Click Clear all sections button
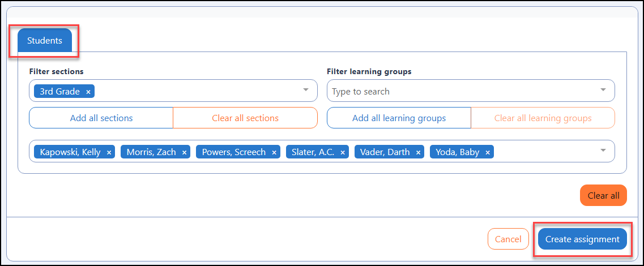 [245, 118]
